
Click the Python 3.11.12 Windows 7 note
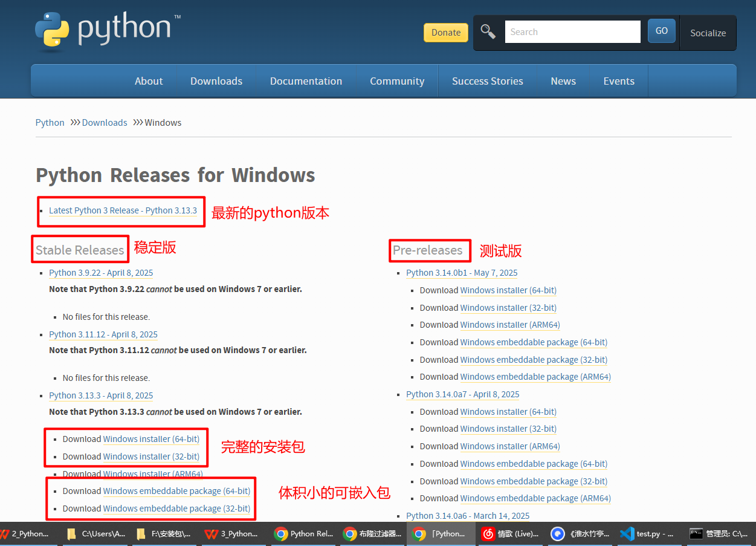pos(178,350)
